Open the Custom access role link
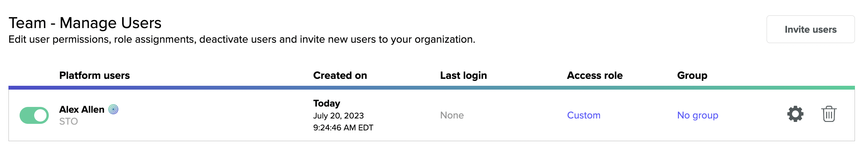 [x=583, y=115]
